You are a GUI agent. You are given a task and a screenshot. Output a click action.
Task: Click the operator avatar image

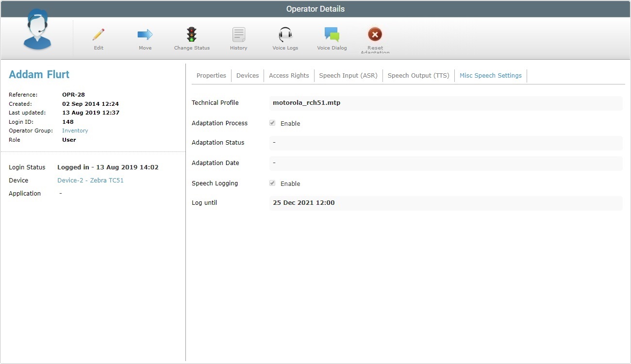pos(37,33)
